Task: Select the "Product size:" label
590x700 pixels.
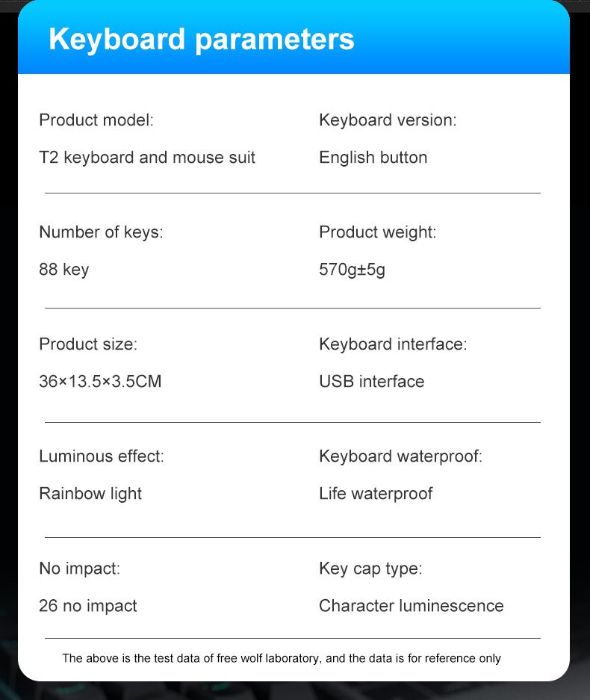Action: coord(88,344)
